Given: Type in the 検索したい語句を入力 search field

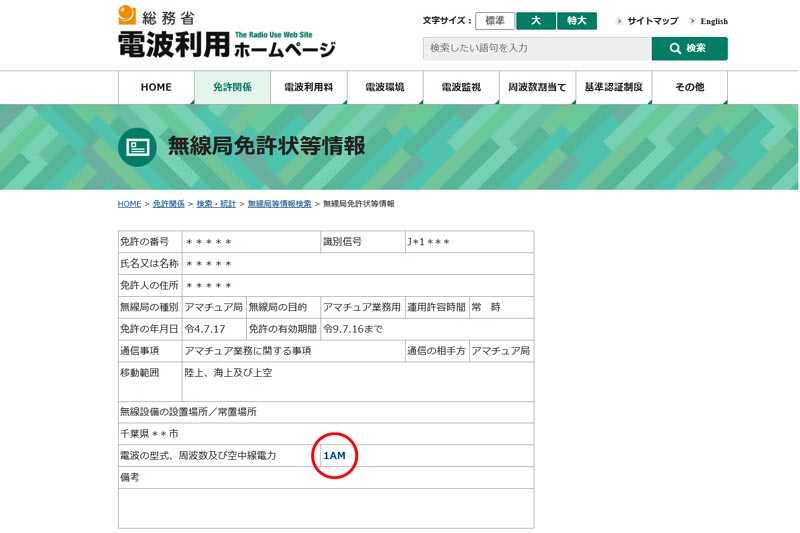Looking at the screenshot, I should pos(537,48).
